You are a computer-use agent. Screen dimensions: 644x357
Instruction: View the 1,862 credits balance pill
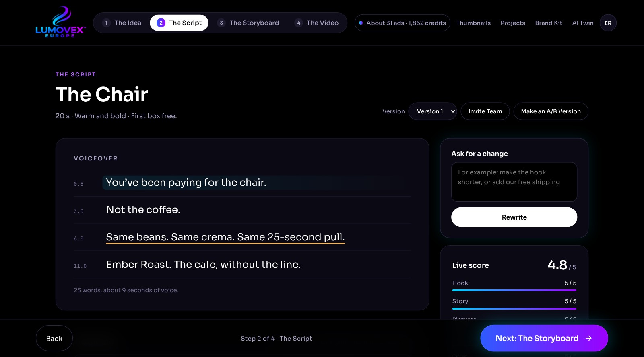point(402,23)
